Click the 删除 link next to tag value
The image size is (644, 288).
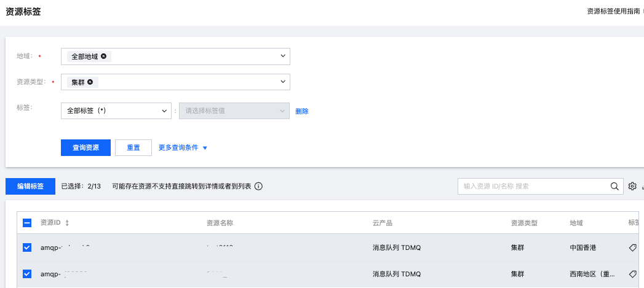click(301, 112)
